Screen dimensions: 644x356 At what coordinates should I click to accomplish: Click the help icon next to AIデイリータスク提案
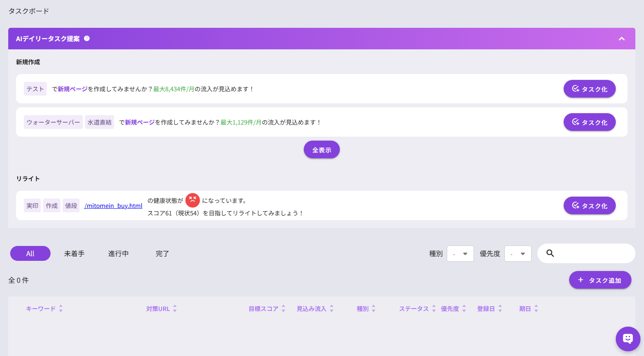(x=87, y=38)
